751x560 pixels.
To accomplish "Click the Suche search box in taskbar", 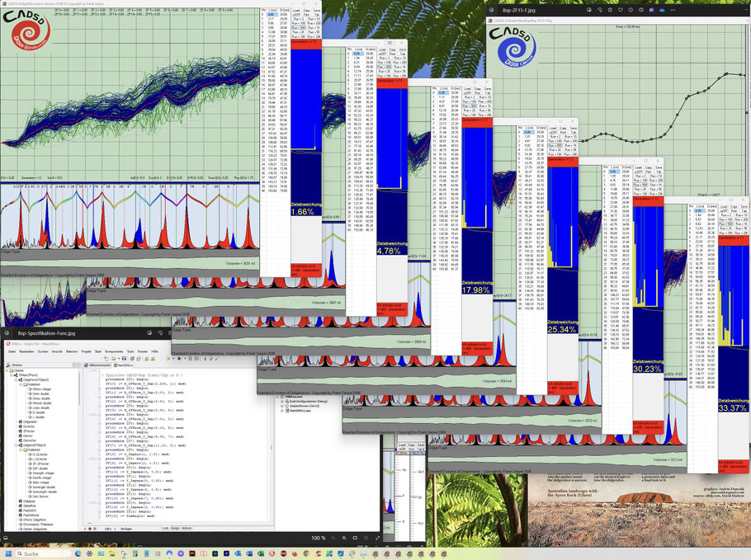I will click(37, 553).
